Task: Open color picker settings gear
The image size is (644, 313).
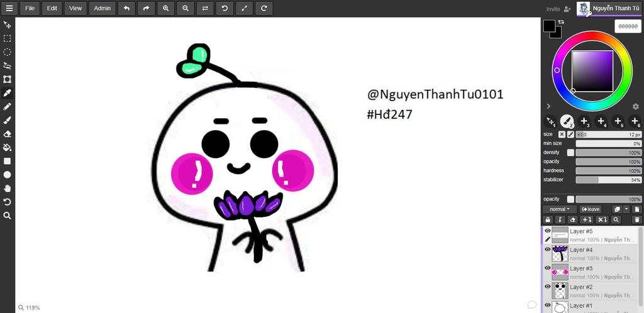Action: pos(635,106)
